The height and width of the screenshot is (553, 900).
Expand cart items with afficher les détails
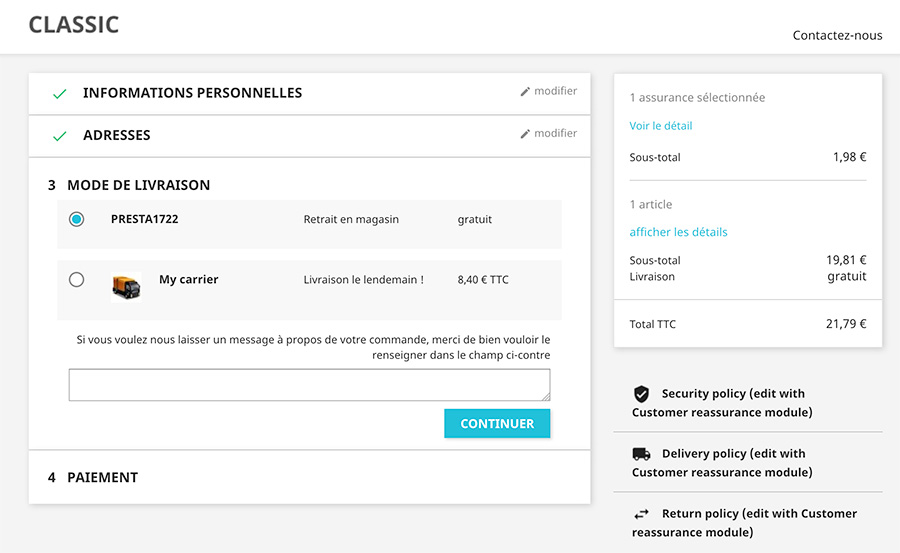tap(678, 232)
